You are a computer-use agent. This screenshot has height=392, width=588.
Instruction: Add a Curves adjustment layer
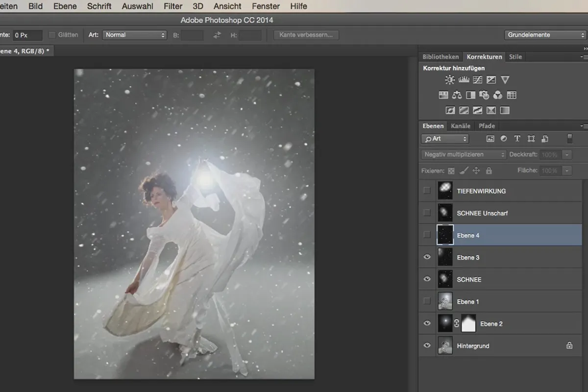point(477,80)
